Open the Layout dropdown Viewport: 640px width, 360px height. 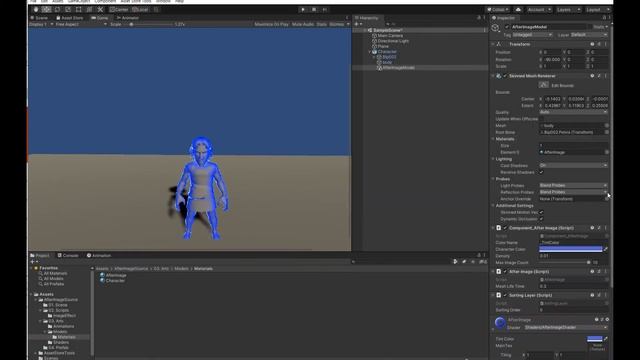598,9
